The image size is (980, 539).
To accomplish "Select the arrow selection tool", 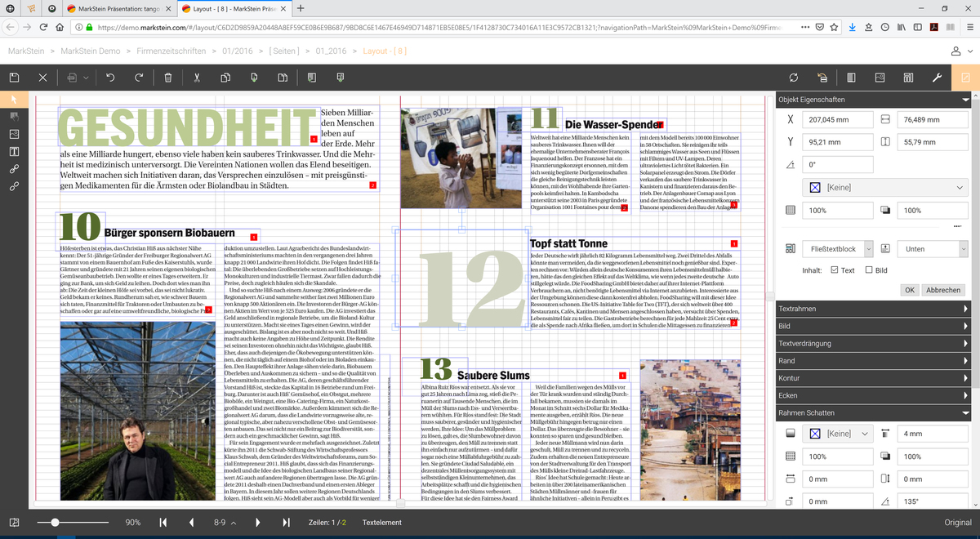I will click(14, 99).
